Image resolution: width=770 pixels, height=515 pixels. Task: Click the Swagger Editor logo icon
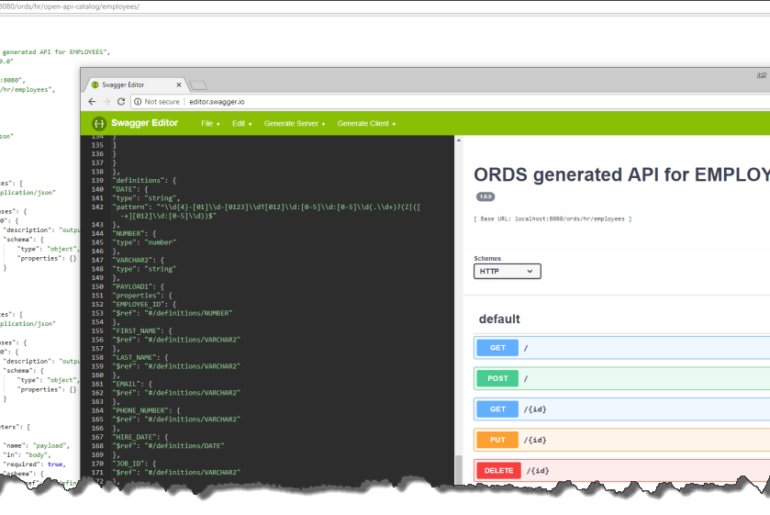[99, 123]
